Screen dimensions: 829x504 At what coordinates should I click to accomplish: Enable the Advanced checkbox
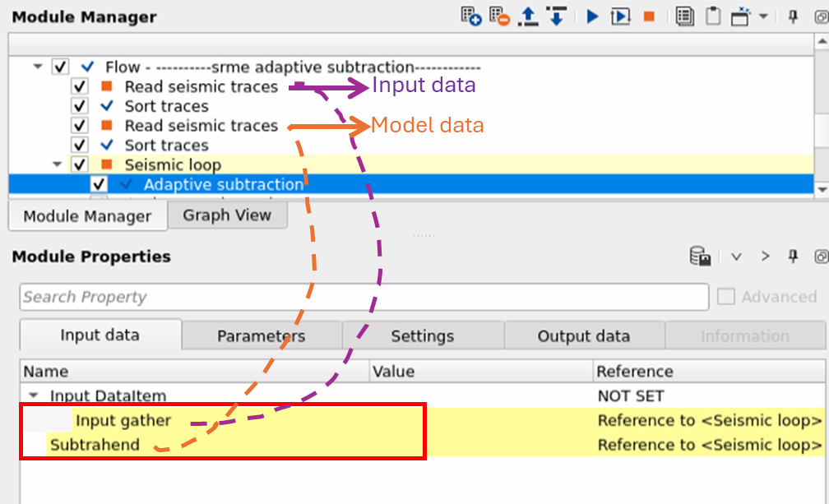[x=726, y=297]
